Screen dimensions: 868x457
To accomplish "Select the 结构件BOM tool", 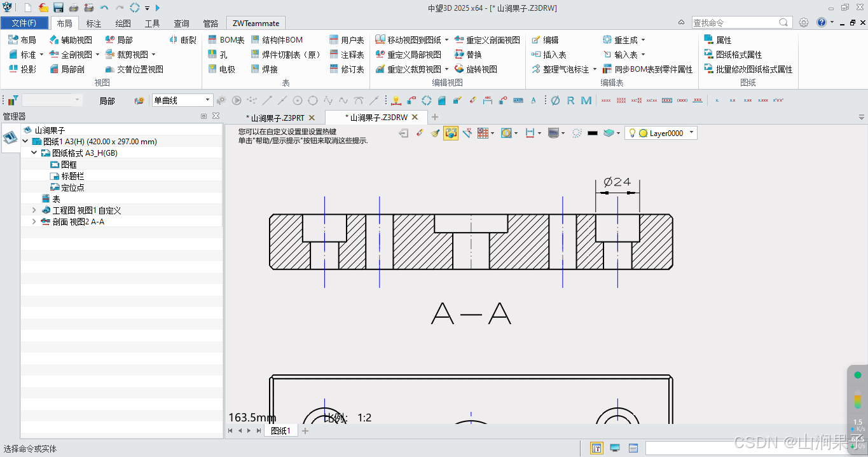I will pyautogui.click(x=277, y=39).
